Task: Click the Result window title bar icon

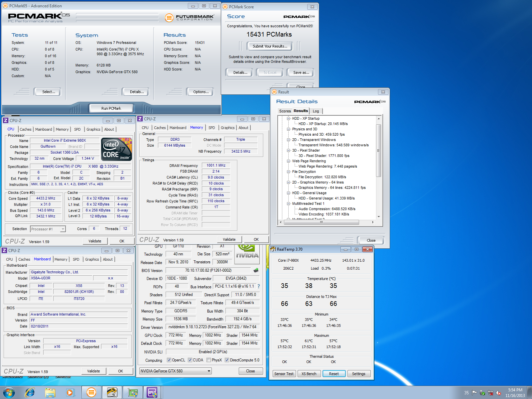Action: (x=274, y=92)
